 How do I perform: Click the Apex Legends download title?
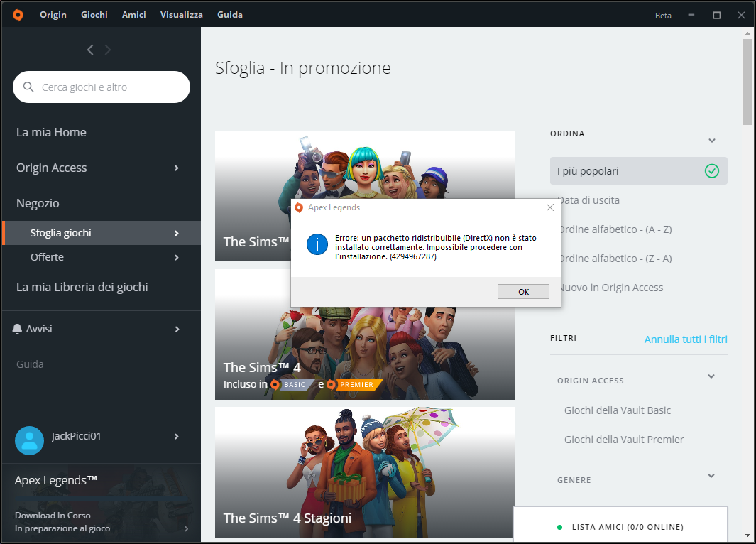(x=56, y=480)
